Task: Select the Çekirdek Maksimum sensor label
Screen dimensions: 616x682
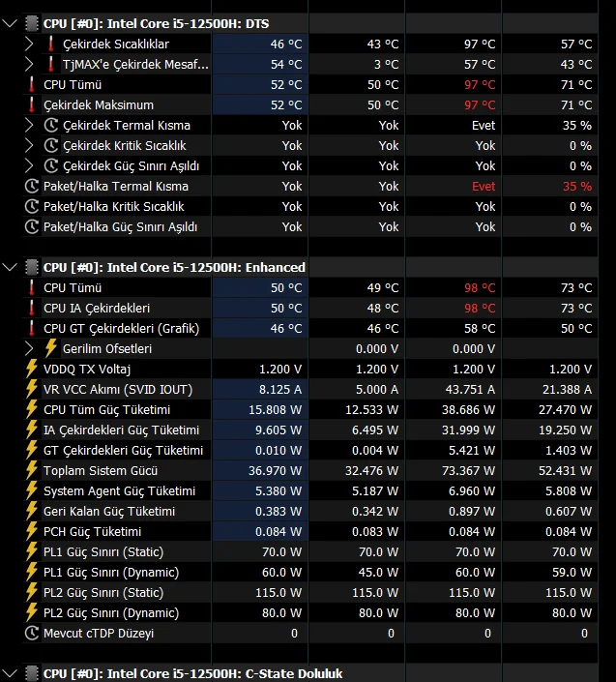Action: click(99, 105)
